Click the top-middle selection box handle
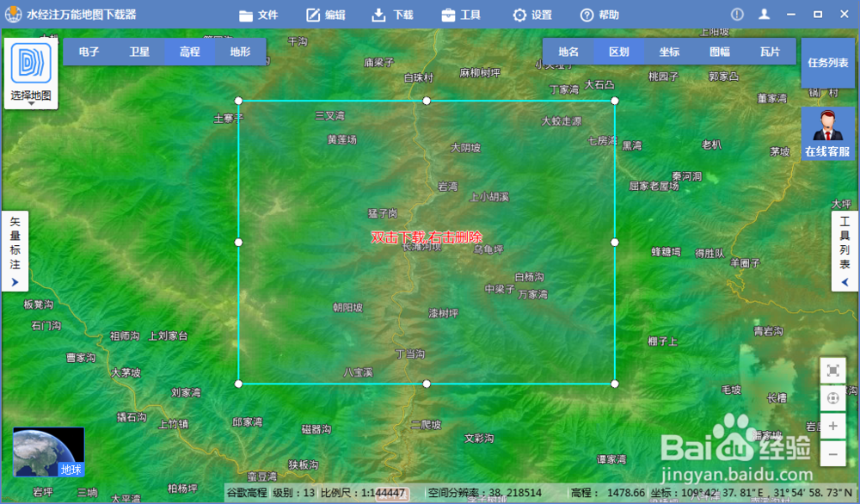The width and height of the screenshot is (860, 504). [427, 101]
